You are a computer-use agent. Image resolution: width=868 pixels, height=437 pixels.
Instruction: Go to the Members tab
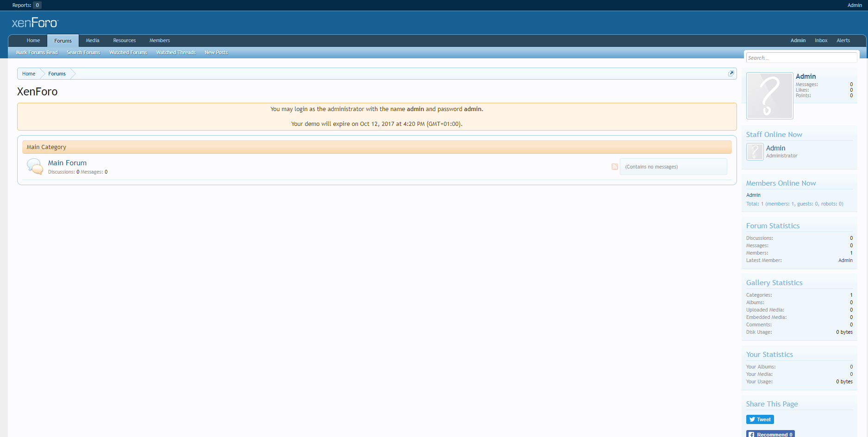(x=160, y=41)
